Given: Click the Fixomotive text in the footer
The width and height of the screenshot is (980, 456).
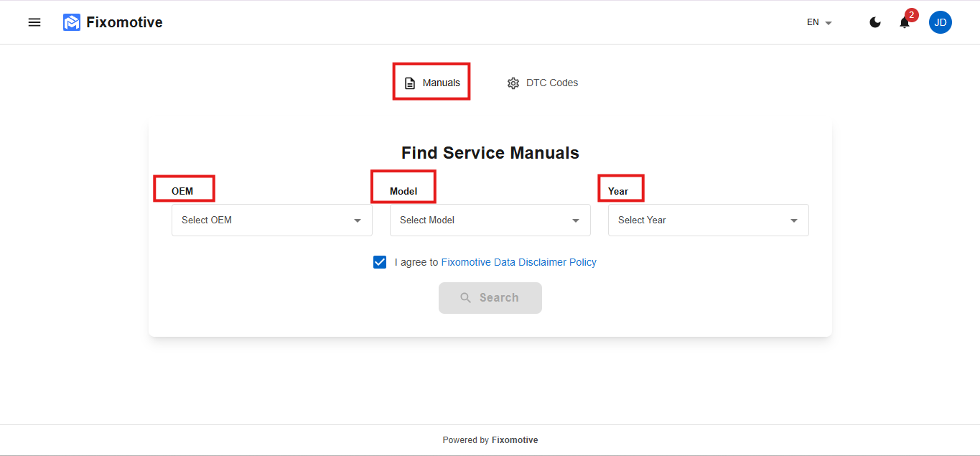Looking at the screenshot, I should pyautogui.click(x=515, y=440).
